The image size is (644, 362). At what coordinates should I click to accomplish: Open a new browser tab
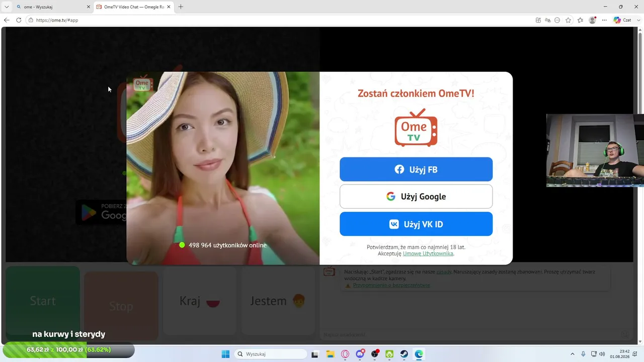[181, 7]
